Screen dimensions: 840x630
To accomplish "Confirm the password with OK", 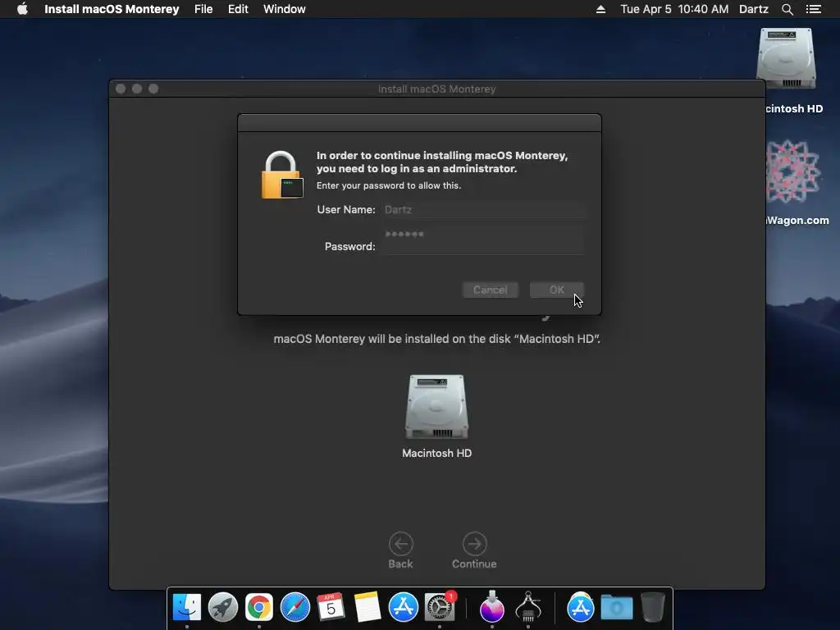I will point(557,290).
